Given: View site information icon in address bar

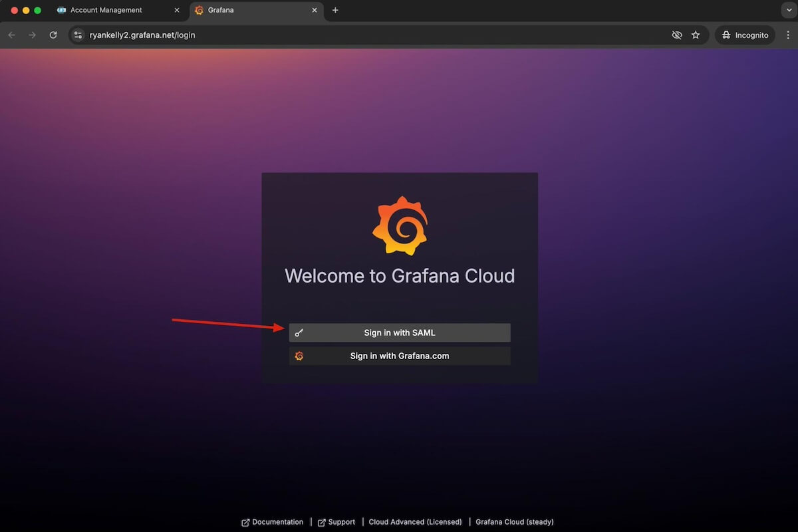Looking at the screenshot, I should [x=78, y=35].
